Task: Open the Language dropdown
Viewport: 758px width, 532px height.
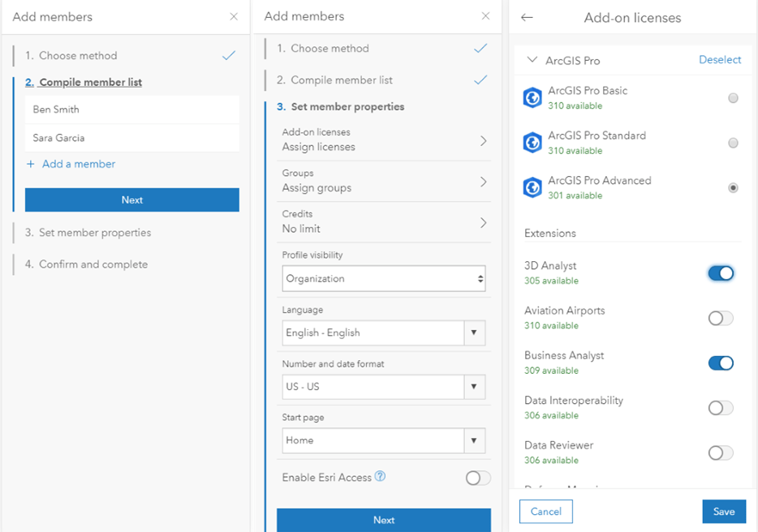Action: point(474,332)
